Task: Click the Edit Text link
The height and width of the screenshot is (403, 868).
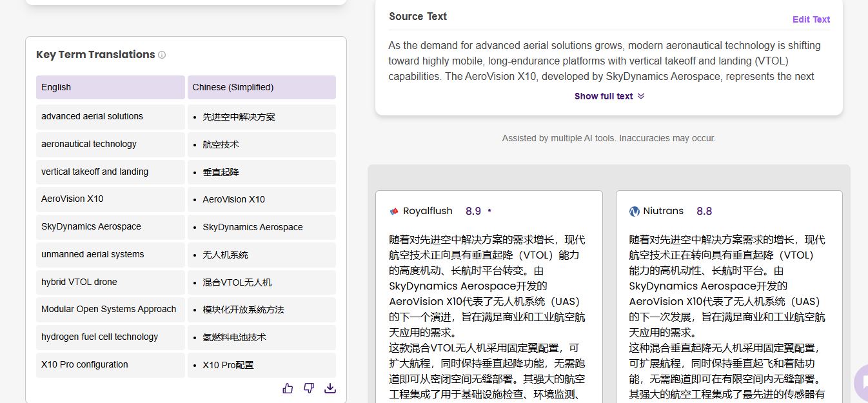Action: click(x=811, y=19)
